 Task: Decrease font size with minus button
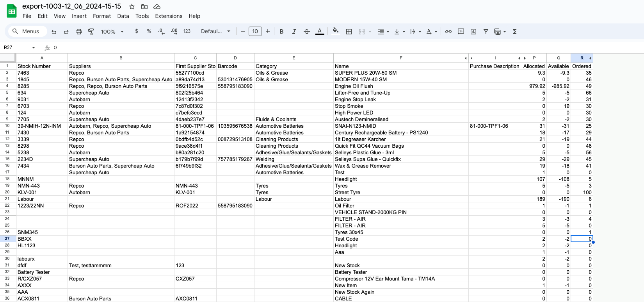[x=243, y=31]
